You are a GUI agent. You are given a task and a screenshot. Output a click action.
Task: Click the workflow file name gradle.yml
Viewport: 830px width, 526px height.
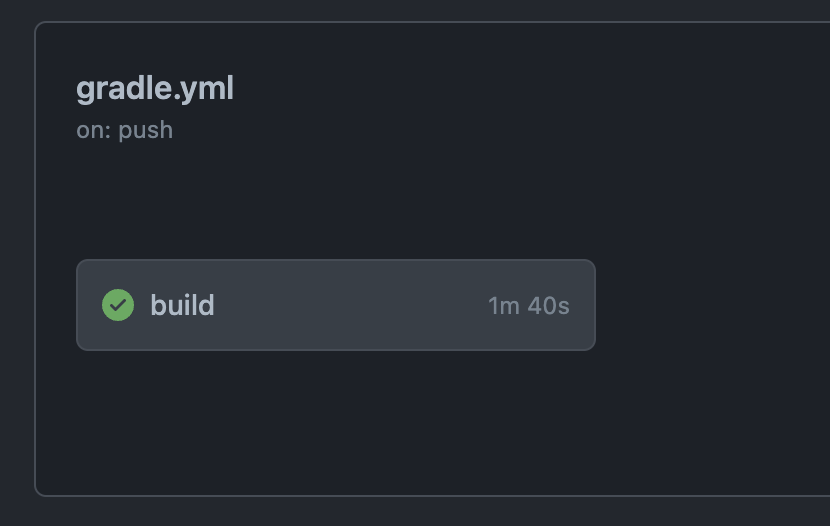tap(155, 88)
